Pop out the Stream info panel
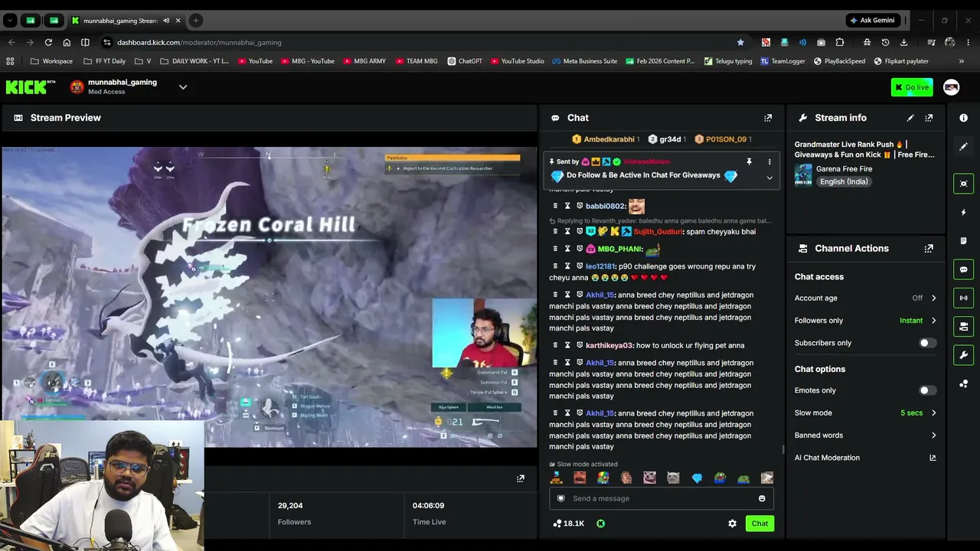 coord(929,118)
